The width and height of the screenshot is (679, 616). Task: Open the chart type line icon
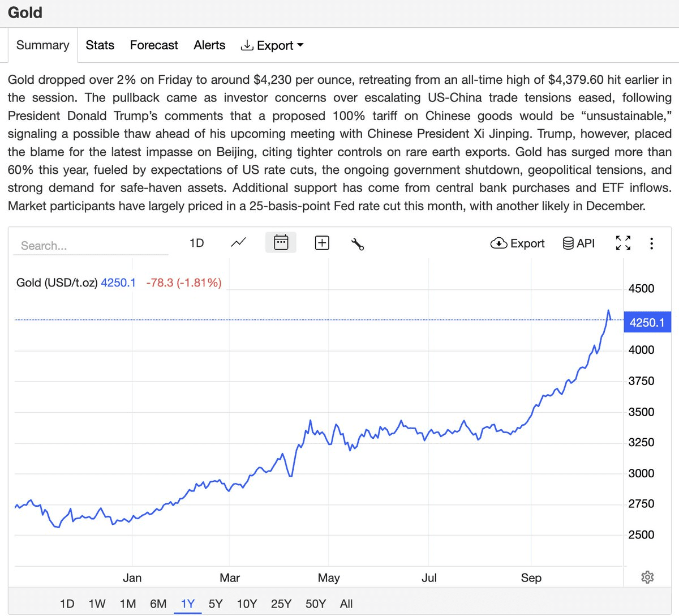click(238, 243)
